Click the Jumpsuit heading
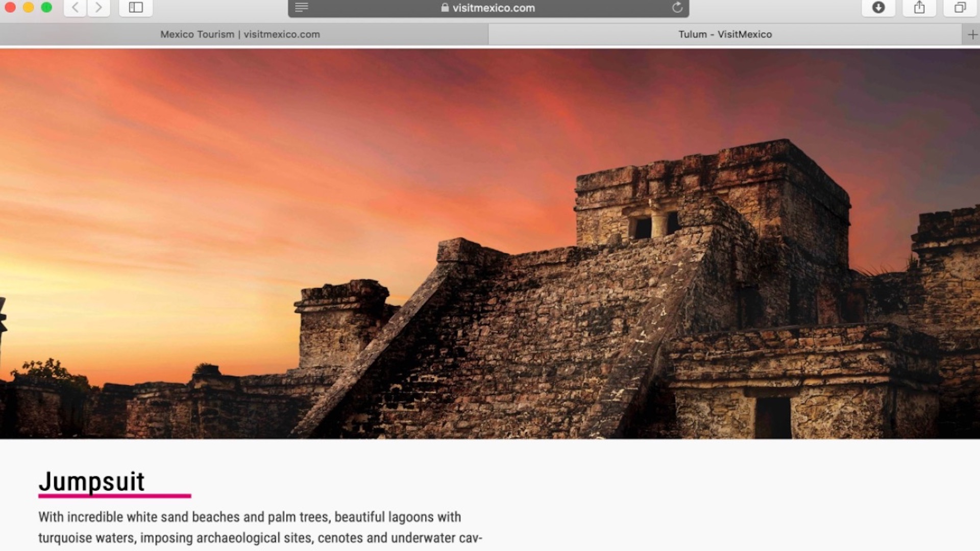Viewport: 980px width, 551px height. [92, 482]
